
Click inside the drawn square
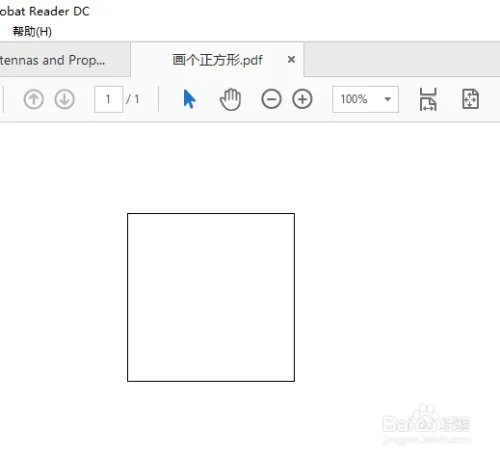[x=211, y=297]
